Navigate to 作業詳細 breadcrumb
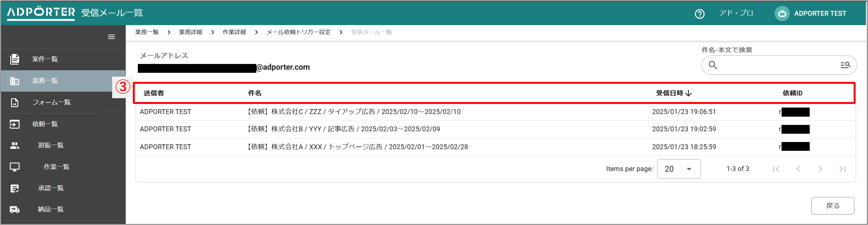Viewport: 868px width, 225px height. pyautogui.click(x=234, y=32)
